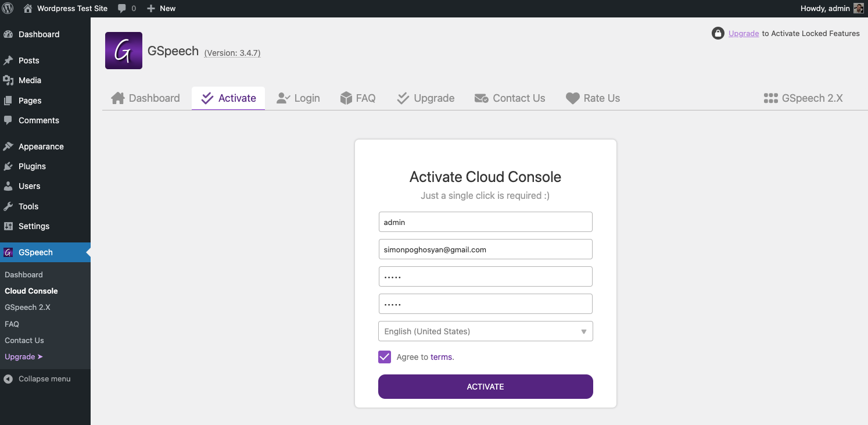
Task: Click the Pages icon in sidebar
Action: click(8, 101)
